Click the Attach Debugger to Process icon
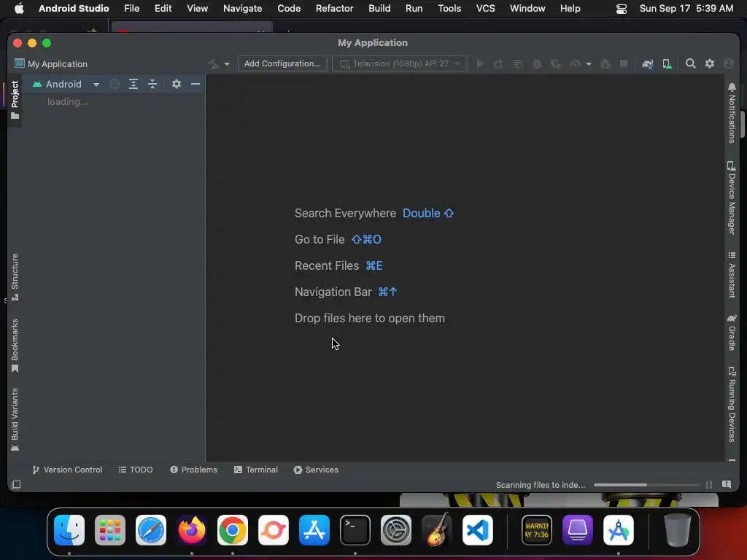 point(605,64)
